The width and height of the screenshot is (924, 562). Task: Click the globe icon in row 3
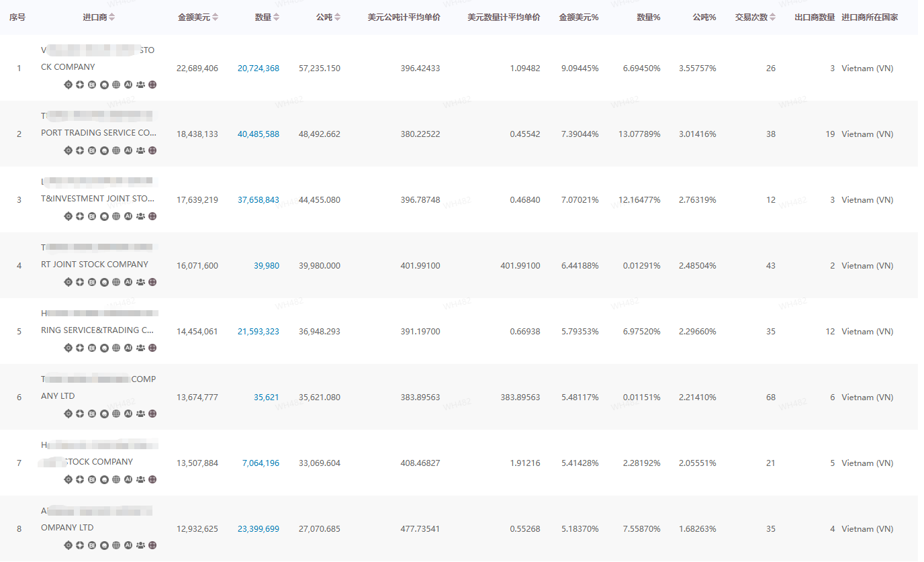(x=116, y=216)
